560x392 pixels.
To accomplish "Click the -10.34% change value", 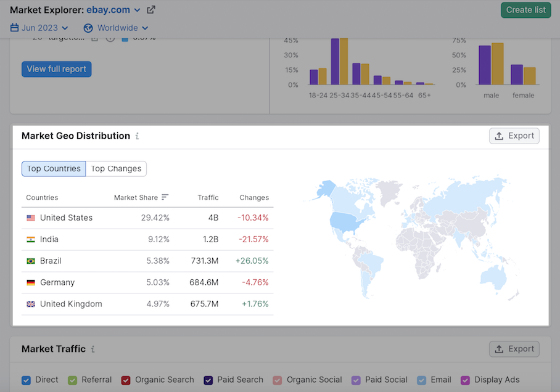I will 253,218.
